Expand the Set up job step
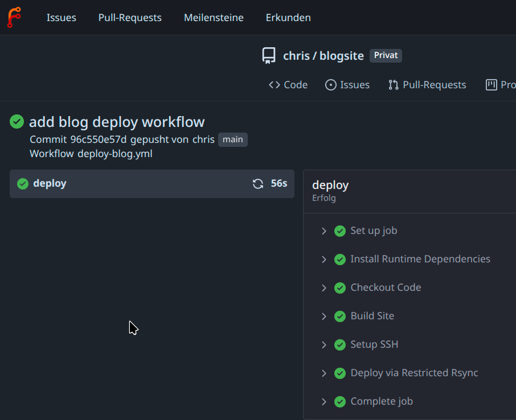The height and width of the screenshot is (420, 516). 324,231
